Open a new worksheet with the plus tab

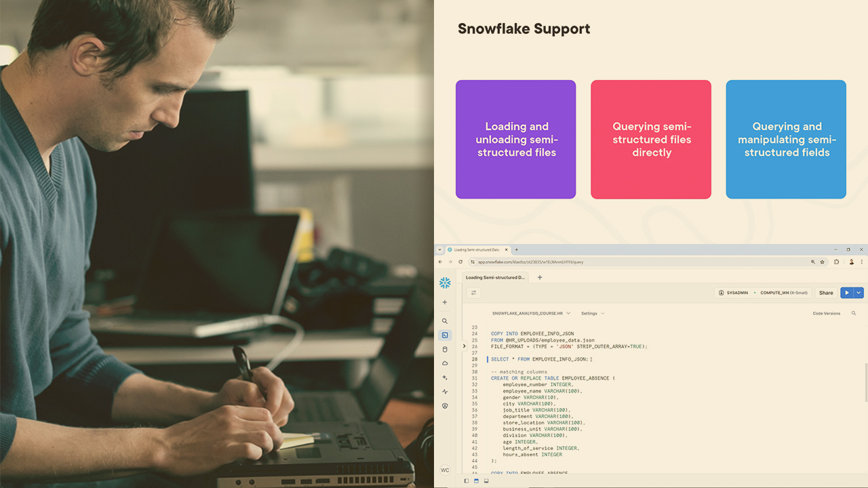tap(539, 277)
